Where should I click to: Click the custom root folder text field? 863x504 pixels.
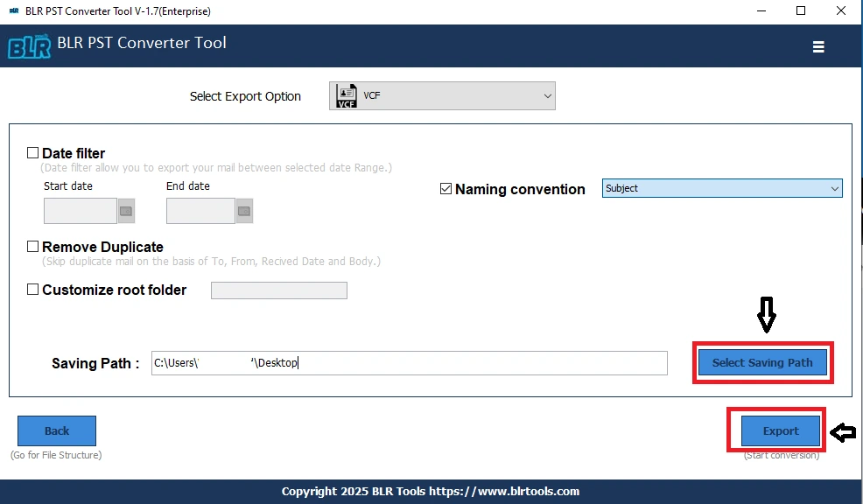(x=278, y=290)
